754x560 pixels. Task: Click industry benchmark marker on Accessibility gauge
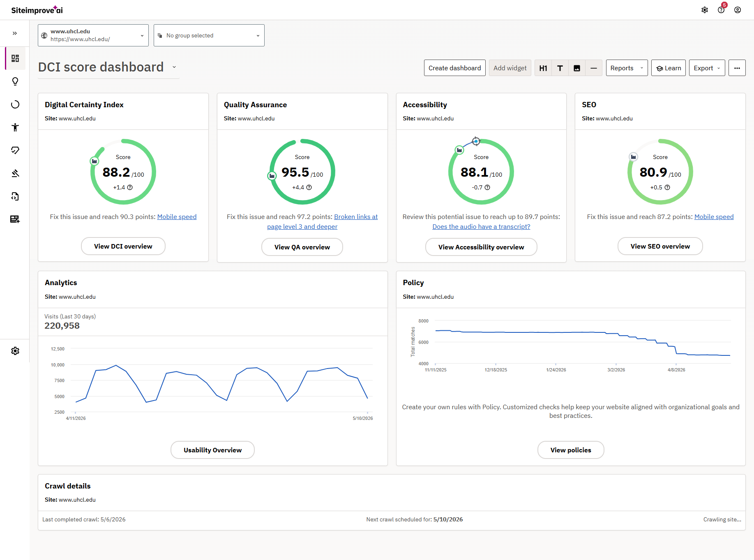coord(459,150)
